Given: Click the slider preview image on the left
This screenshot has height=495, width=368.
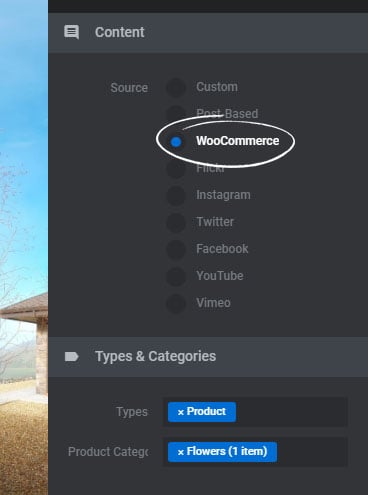Looking at the screenshot, I should pyautogui.click(x=24, y=247).
